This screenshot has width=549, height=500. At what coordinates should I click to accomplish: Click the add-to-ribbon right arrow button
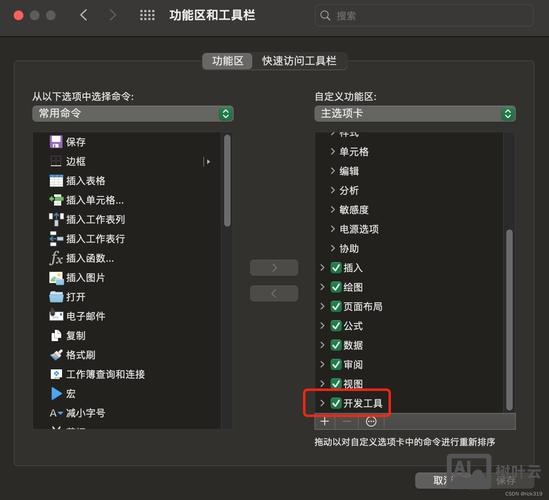click(x=274, y=268)
